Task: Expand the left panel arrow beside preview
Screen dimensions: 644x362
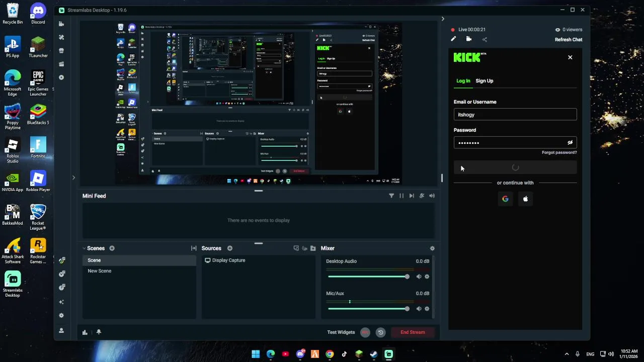Action: (x=73, y=177)
